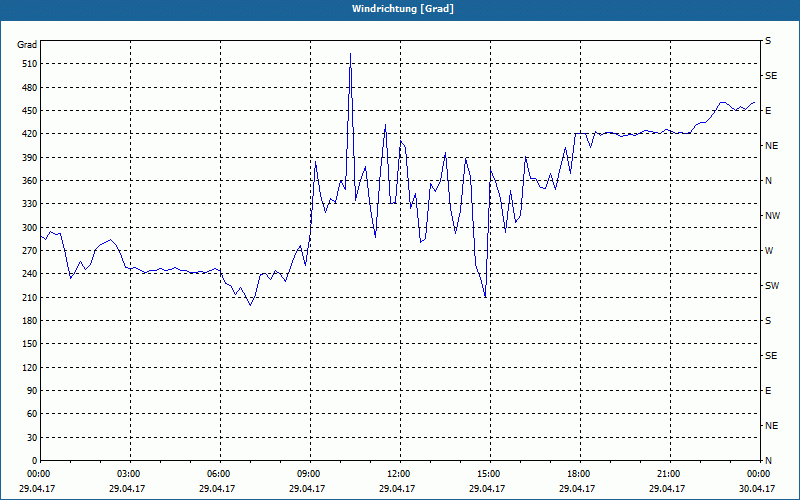
Task: Click the 420 y-axis value
Action: click(29, 134)
